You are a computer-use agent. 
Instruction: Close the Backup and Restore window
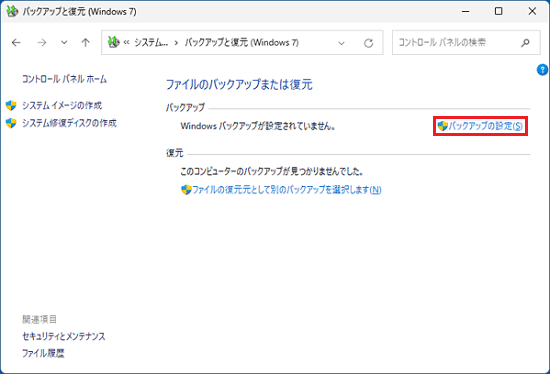coord(532,11)
